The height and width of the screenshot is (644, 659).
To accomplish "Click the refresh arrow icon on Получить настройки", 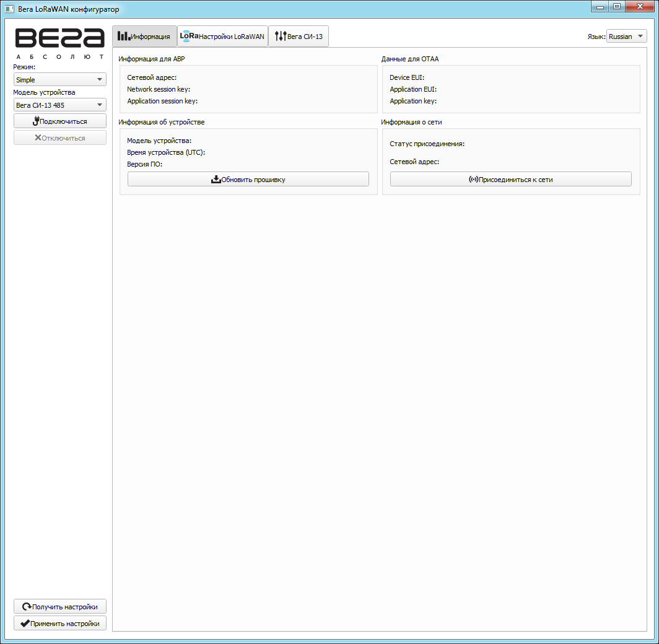I will (27, 607).
